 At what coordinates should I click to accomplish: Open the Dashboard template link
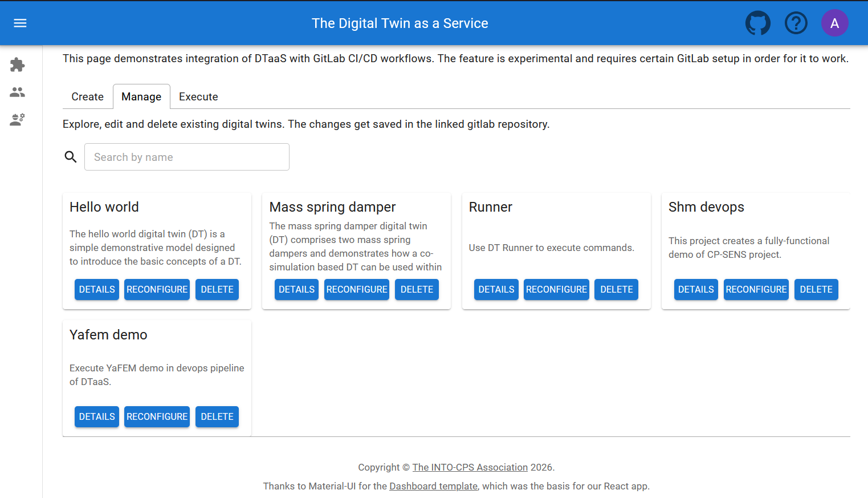(x=433, y=486)
